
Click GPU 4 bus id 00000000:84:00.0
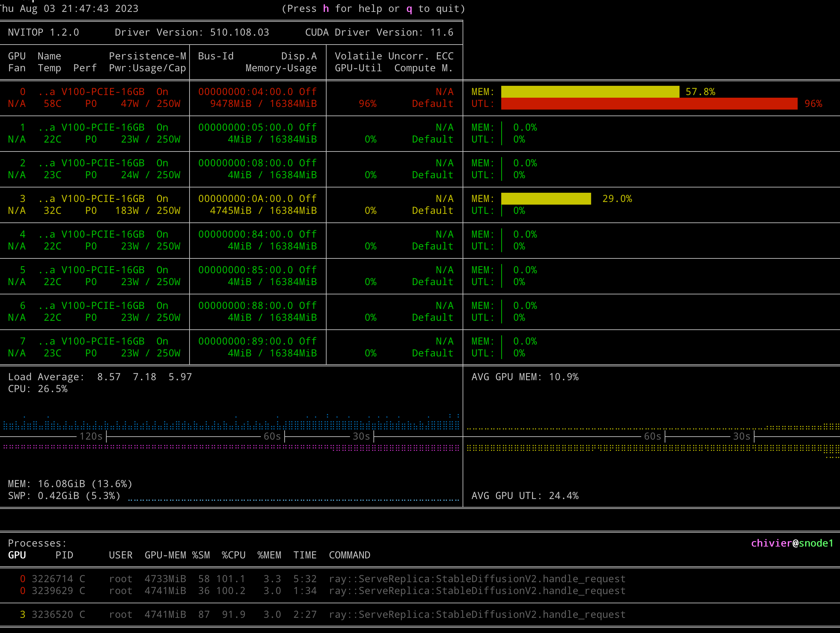(x=246, y=235)
